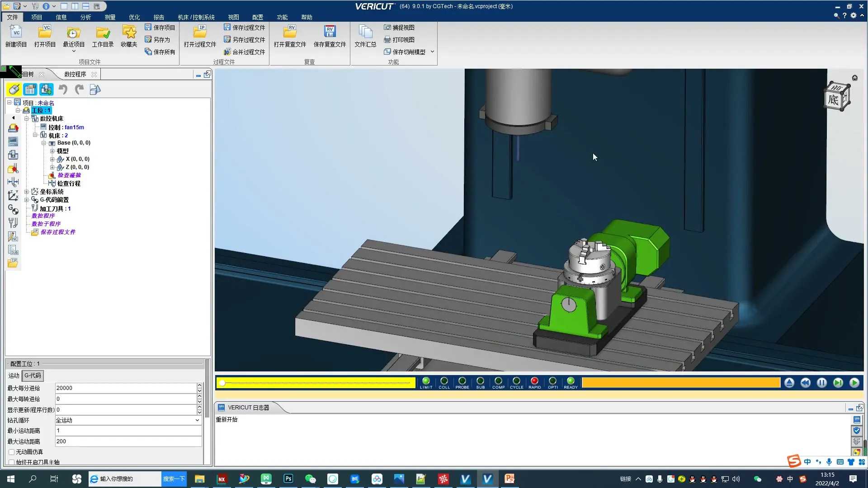
Task: Enable the 无动画仿真 checkbox
Action: point(12,452)
